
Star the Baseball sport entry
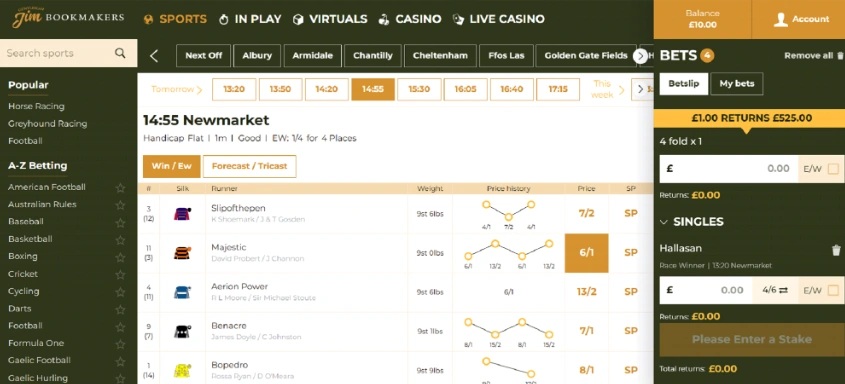(x=120, y=222)
